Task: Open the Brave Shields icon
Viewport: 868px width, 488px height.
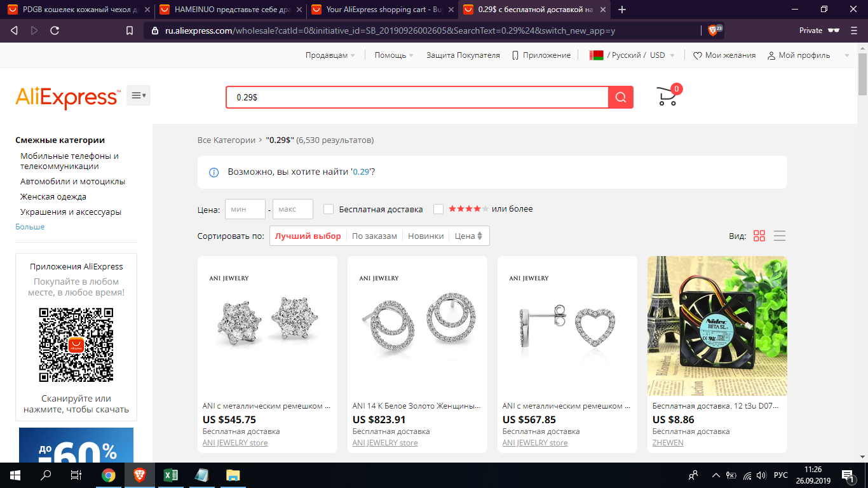Action: (714, 30)
